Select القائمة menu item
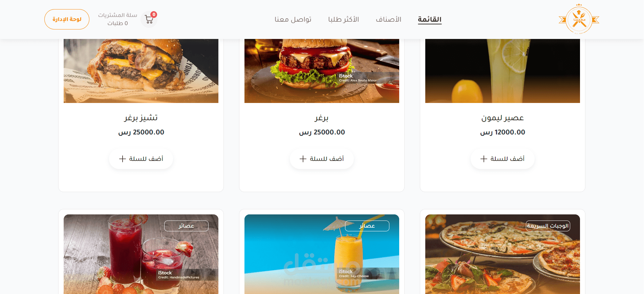Screen dimensions: 644x294 click(x=430, y=19)
